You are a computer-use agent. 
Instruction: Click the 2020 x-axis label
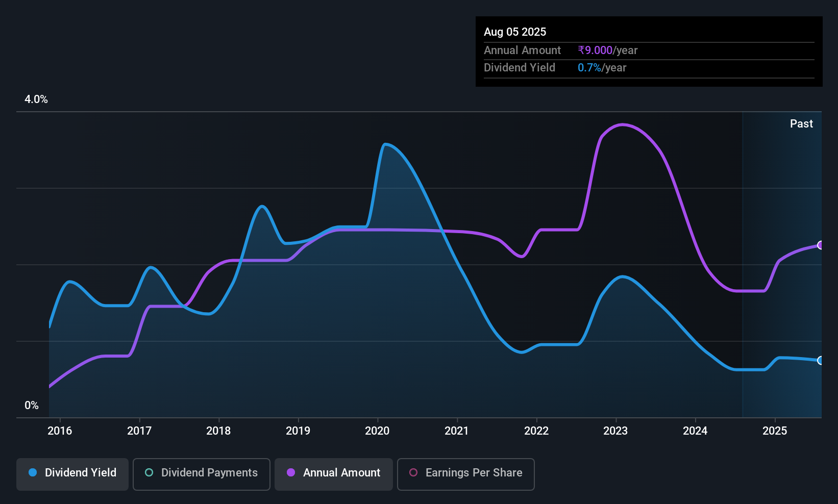[x=377, y=431]
